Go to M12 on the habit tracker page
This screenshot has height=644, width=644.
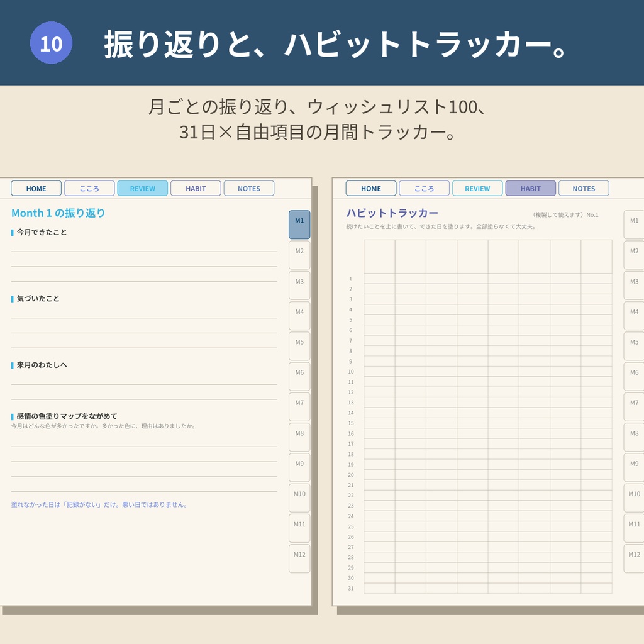coord(634,559)
